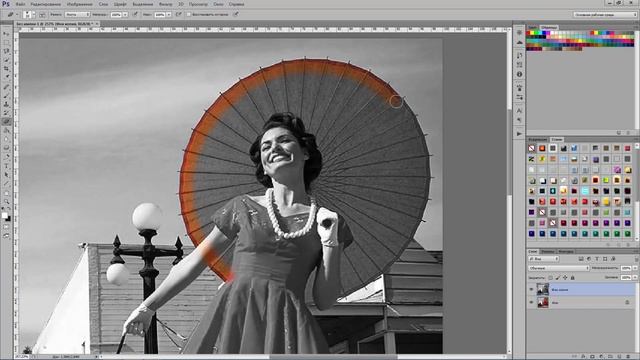The image size is (640, 360).
Task: Open the Opacity slider arrow in options bar
Action: click(x=125, y=14)
